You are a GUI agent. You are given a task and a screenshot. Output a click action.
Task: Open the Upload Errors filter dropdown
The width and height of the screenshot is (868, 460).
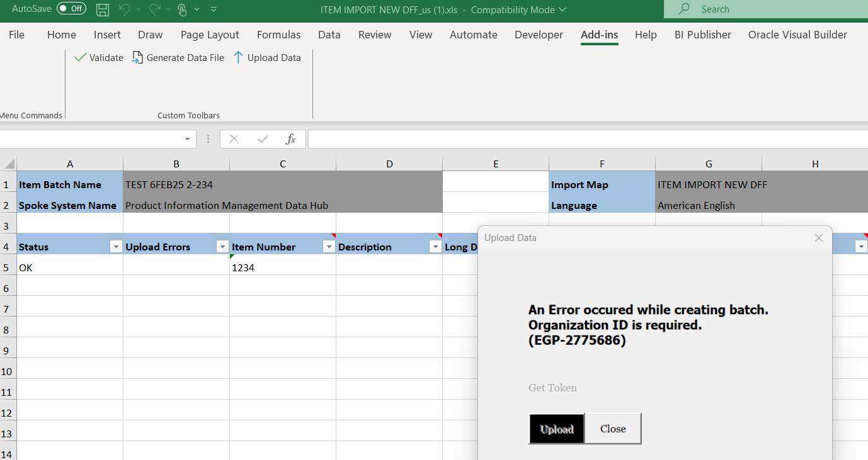pyautogui.click(x=222, y=247)
